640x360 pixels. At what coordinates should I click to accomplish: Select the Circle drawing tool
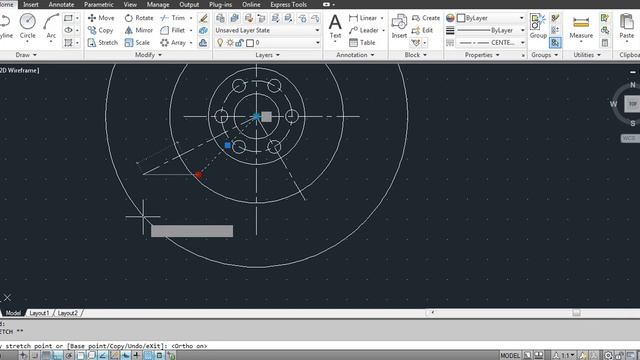[x=28, y=26]
